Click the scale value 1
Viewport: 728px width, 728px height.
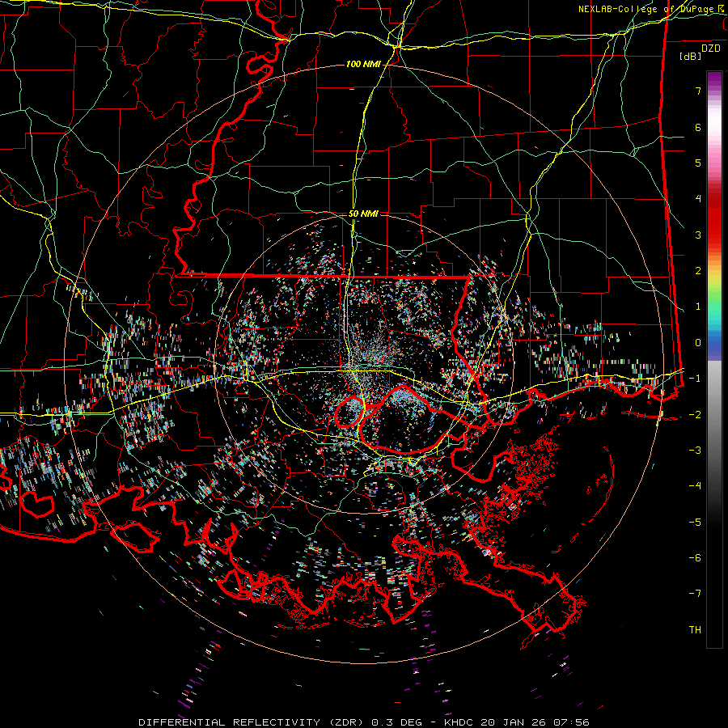(x=697, y=307)
